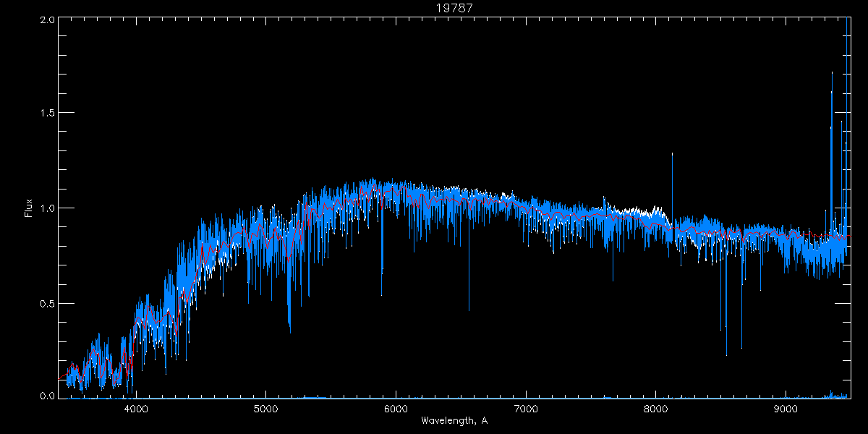
Task: Click the 0.5 y-axis tick label
Action: [x=47, y=303]
